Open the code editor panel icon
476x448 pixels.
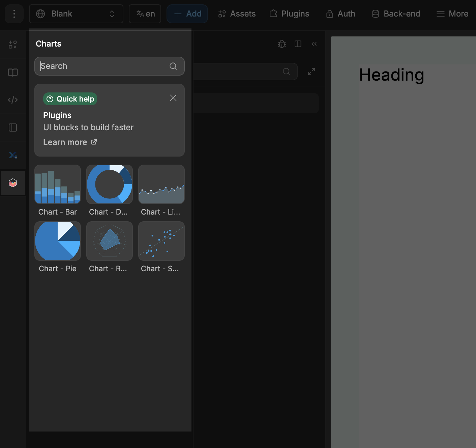point(12,100)
